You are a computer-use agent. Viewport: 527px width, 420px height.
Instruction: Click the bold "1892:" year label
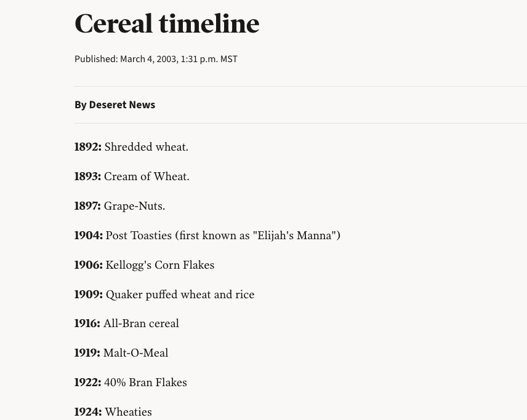[87, 147]
